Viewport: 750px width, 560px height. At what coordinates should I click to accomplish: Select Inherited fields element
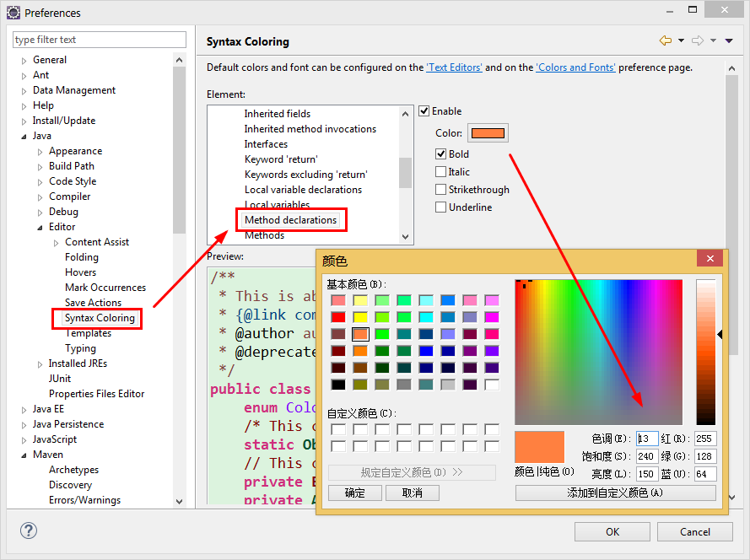(278, 114)
